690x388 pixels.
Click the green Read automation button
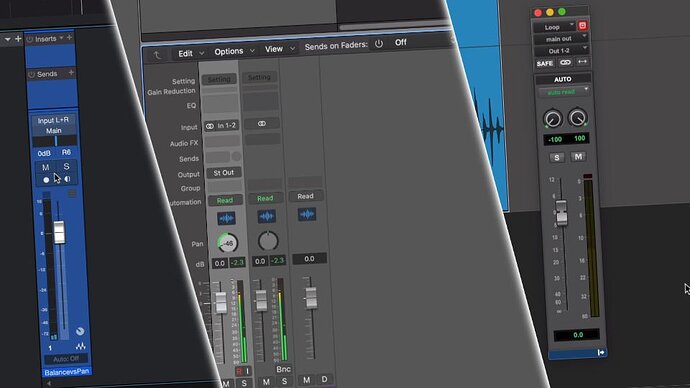pyautogui.click(x=224, y=200)
